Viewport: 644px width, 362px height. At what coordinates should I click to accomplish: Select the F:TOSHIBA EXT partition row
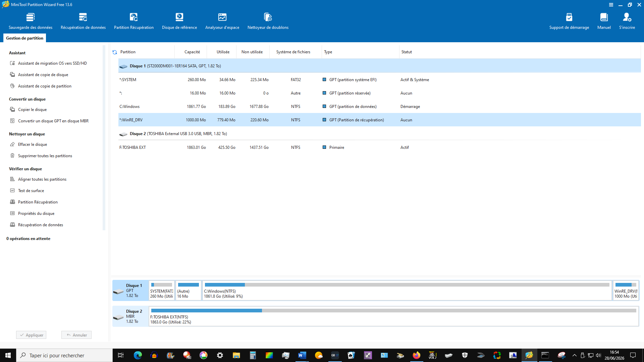point(379,147)
